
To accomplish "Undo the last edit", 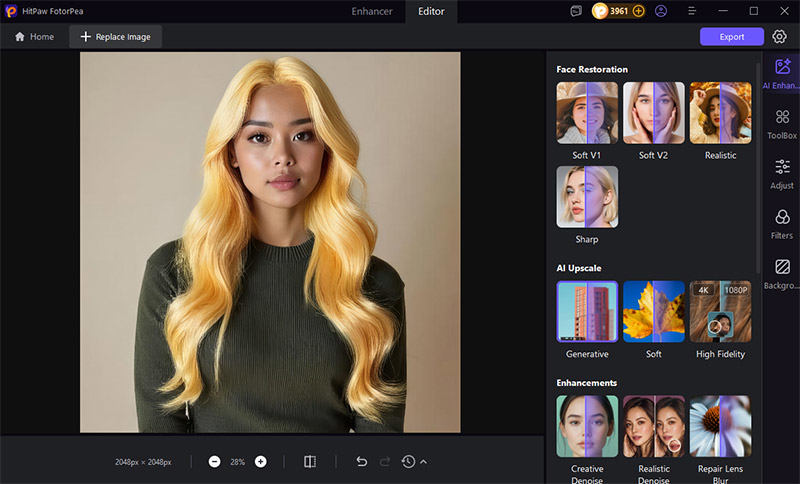I will (x=362, y=462).
